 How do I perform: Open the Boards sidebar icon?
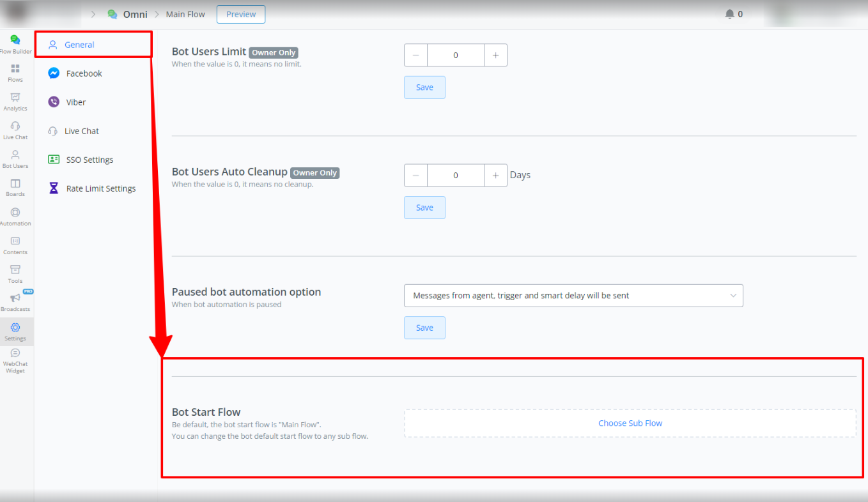pyautogui.click(x=15, y=188)
